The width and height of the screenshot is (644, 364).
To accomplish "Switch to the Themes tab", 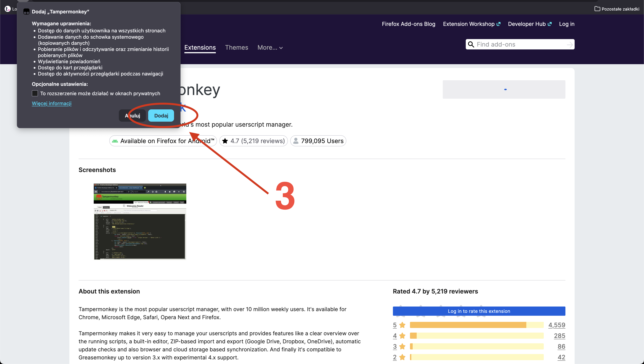I will (236, 48).
